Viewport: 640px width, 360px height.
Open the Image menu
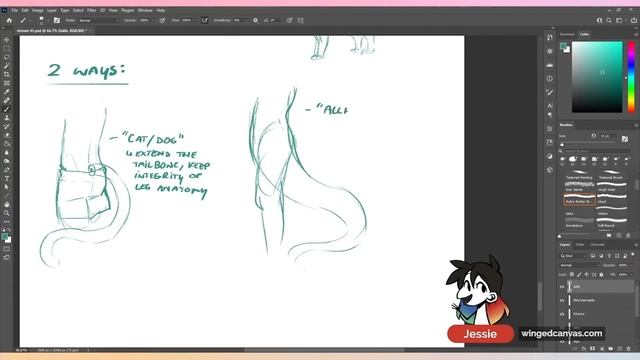point(38,10)
